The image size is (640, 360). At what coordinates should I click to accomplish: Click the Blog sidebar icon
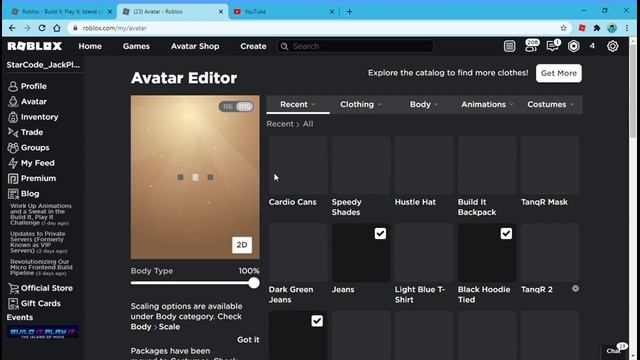[x=13, y=194]
